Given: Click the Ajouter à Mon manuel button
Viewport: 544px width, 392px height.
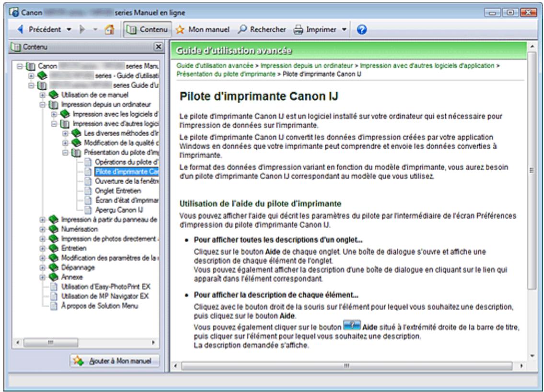Looking at the screenshot, I should [x=115, y=361].
